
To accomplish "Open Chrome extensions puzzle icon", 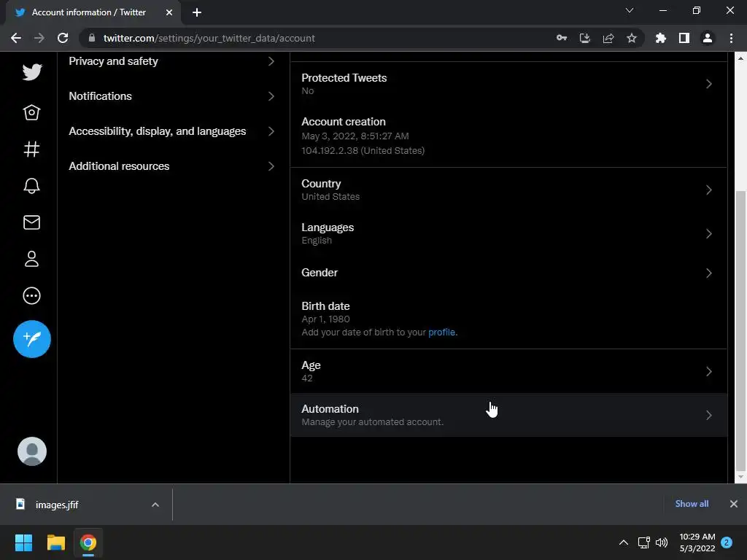I will click(x=661, y=38).
